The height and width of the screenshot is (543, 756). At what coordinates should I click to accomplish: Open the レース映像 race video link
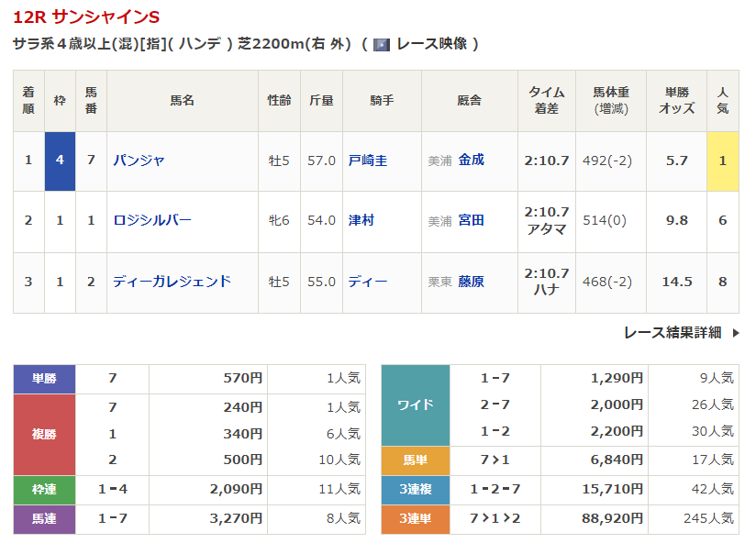point(431,44)
